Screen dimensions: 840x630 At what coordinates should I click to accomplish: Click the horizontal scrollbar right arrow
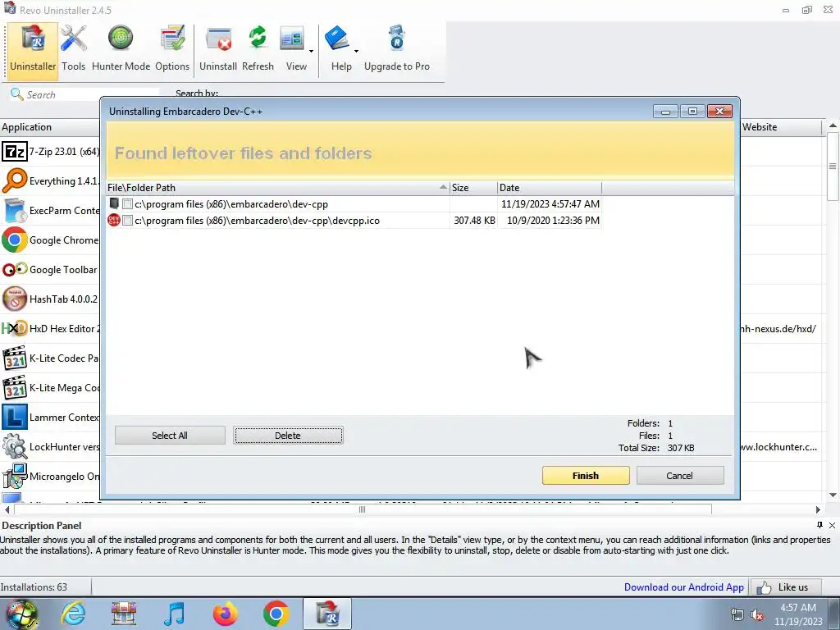pyautogui.click(x=818, y=509)
